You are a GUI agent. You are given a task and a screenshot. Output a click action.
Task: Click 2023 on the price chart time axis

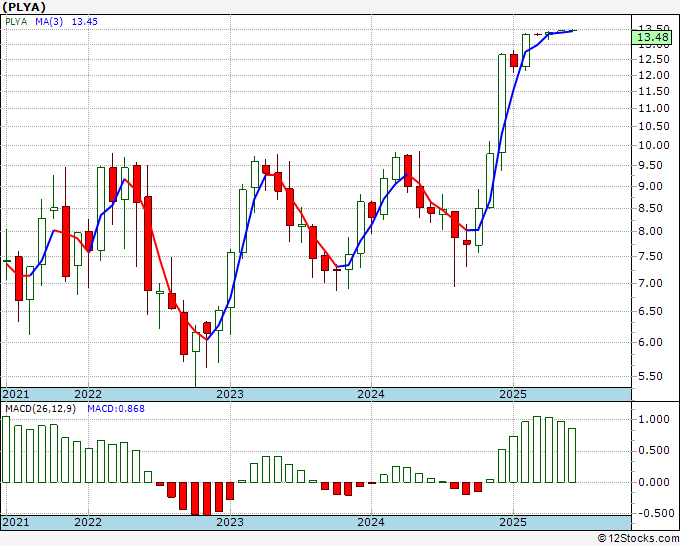[x=230, y=394]
